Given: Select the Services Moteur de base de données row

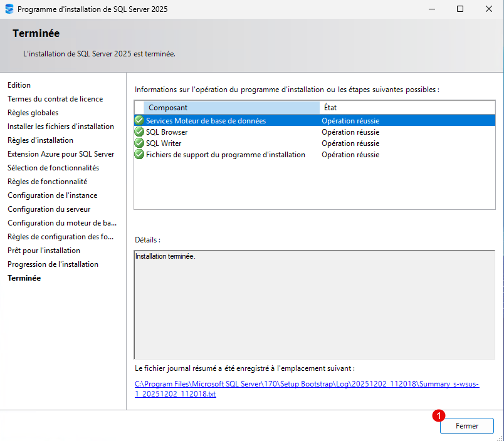Looking at the screenshot, I should point(315,120).
